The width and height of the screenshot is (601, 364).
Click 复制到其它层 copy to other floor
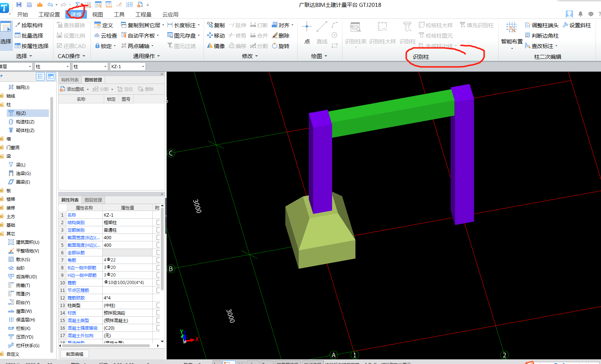142,25
